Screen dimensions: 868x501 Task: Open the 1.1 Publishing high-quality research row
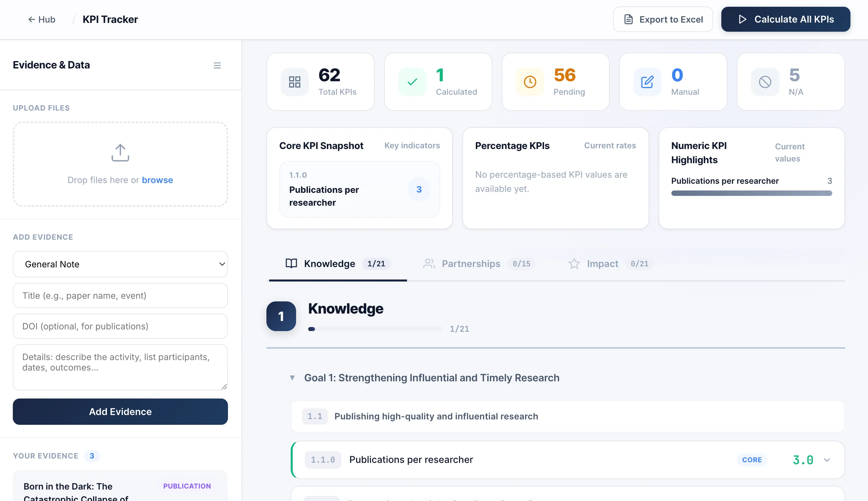(568, 416)
